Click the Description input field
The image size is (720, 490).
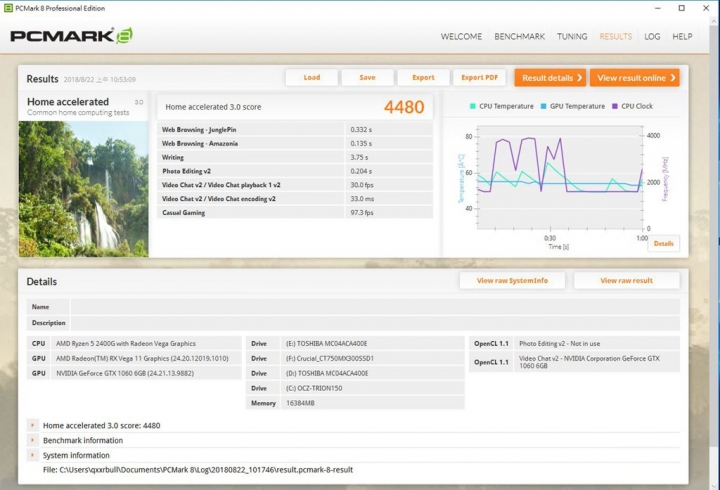[x=375, y=323]
